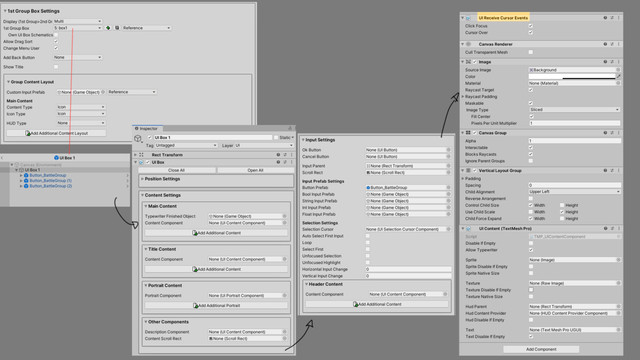Click the Add Component button
Screen dimensions: 640x360
click(x=541, y=349)
